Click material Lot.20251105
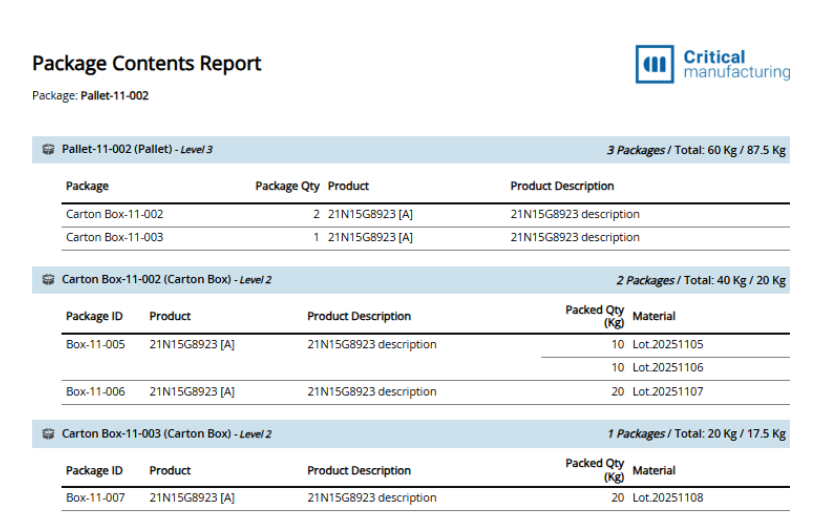Image resolution: width=827 pixels, height=532 pixels. [x=668, y=345]
